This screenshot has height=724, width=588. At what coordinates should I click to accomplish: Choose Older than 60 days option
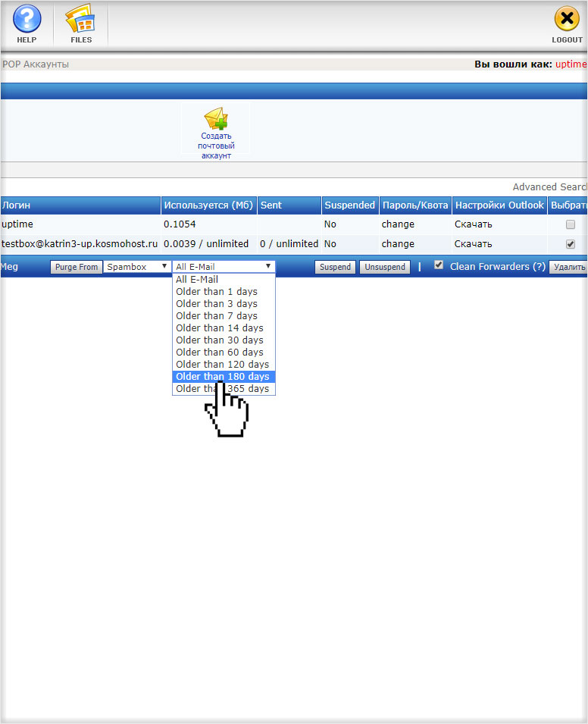224,353
